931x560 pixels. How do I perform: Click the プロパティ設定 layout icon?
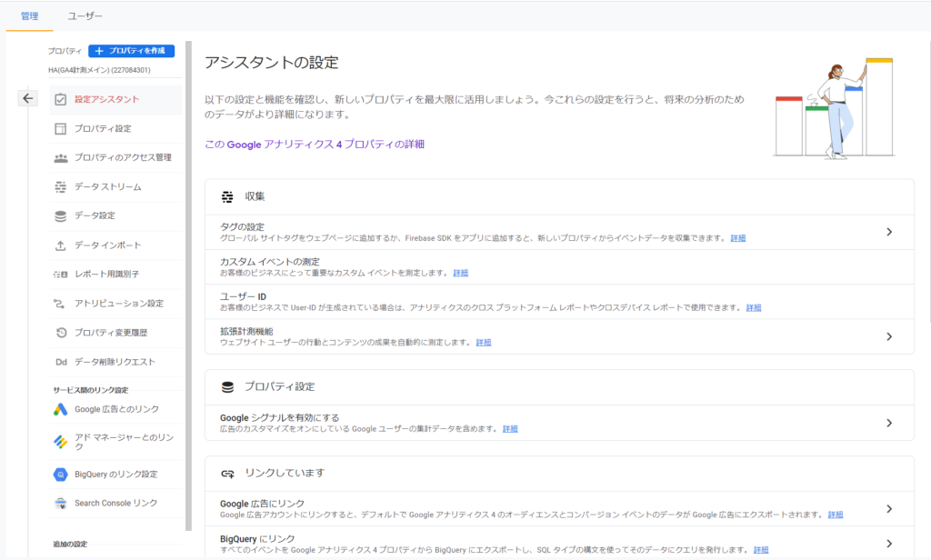[61, 129]
